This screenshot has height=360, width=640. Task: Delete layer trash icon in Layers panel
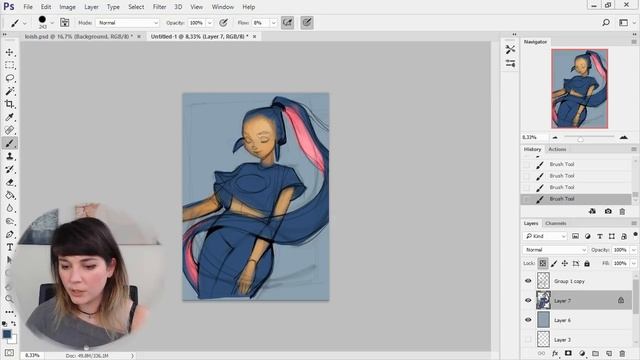point(622,353)
